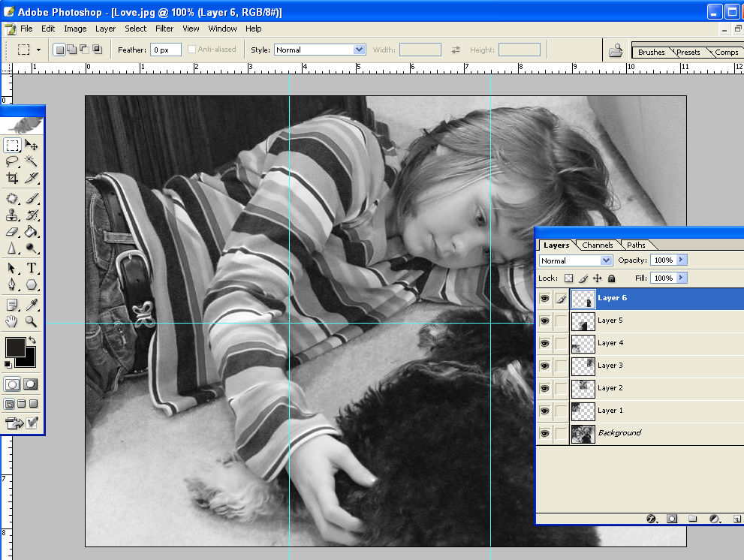The image size is (744, 560).
Task: Select the Paint Bucket tool
Action: (32, 232)
